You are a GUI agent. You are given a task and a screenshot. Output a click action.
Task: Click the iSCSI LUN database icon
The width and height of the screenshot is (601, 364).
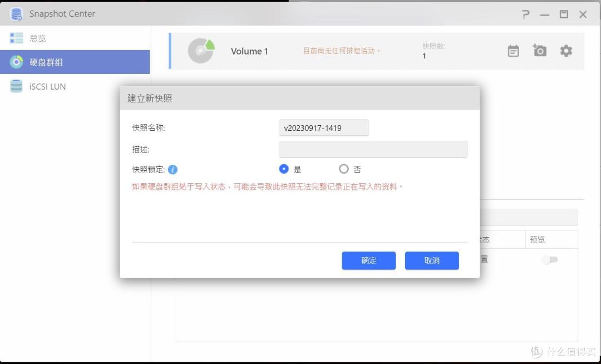16,86
